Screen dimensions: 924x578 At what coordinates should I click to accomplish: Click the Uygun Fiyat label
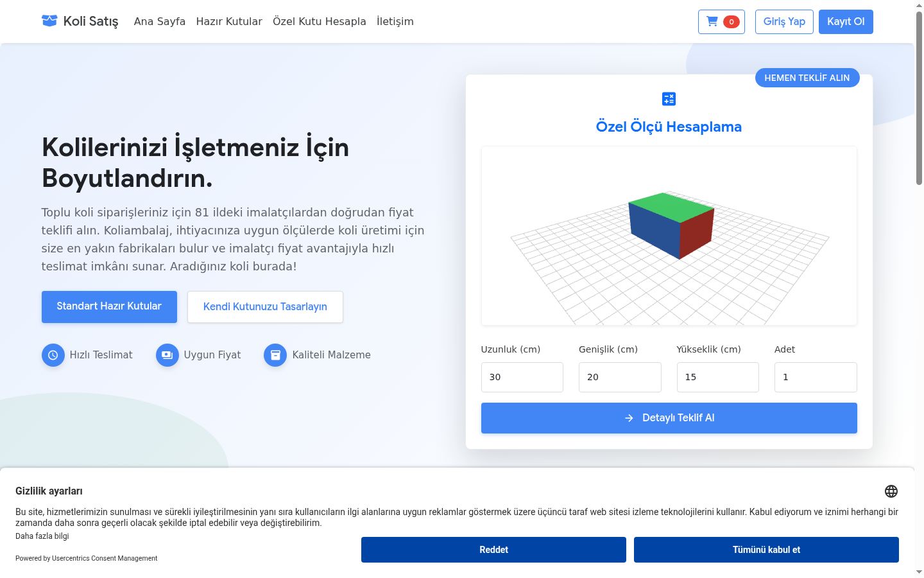pos(212,355)
